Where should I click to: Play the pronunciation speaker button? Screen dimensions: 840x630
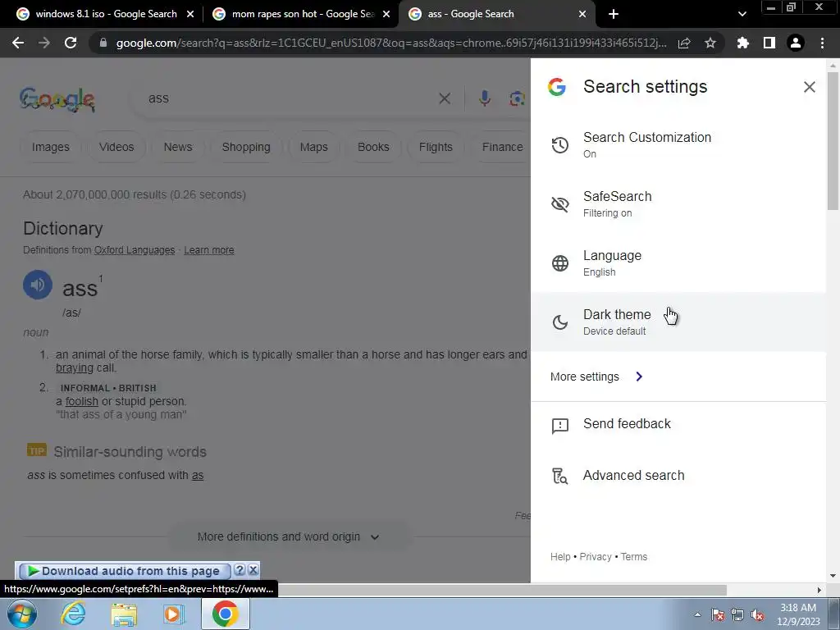point(38,285)
